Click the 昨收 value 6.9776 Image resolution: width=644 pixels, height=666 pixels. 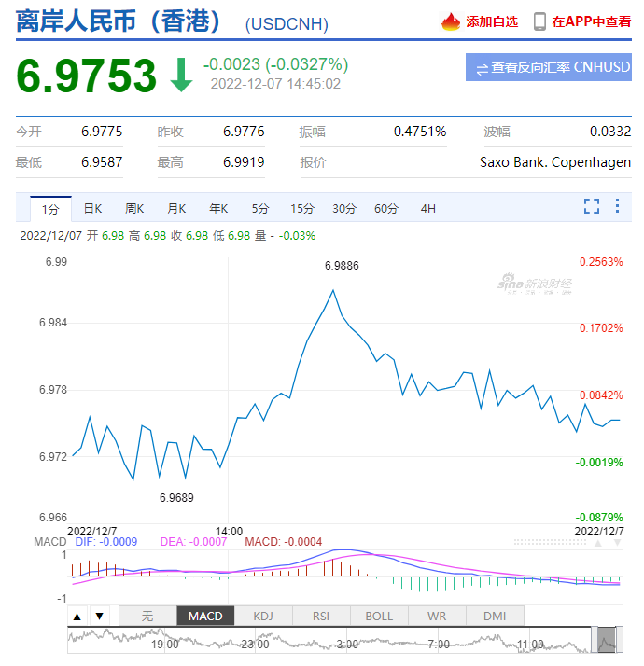(244, 132)
